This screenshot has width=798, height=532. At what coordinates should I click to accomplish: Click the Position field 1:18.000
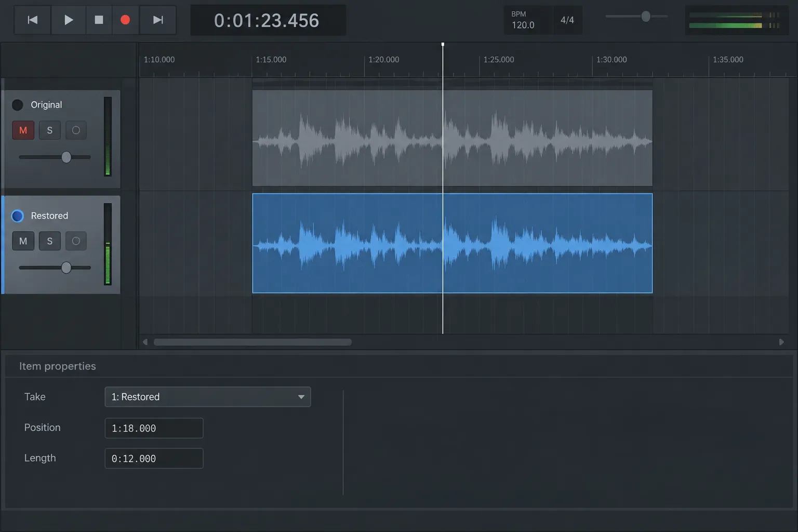point(154,428)
